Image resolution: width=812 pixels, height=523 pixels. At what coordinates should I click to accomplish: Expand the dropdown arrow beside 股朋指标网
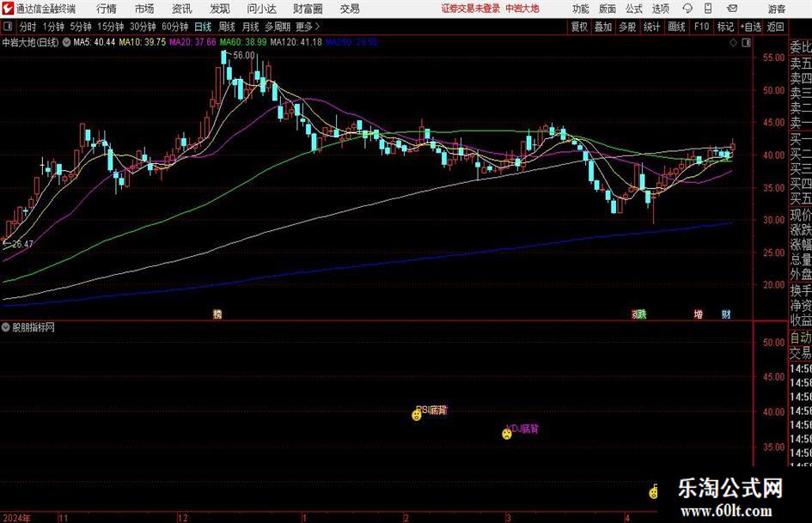(6, 327)
